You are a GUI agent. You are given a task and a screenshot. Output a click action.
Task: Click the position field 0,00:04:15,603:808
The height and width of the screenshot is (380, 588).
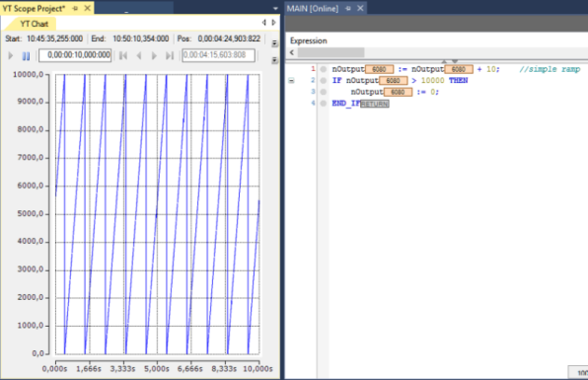(218, 55)
